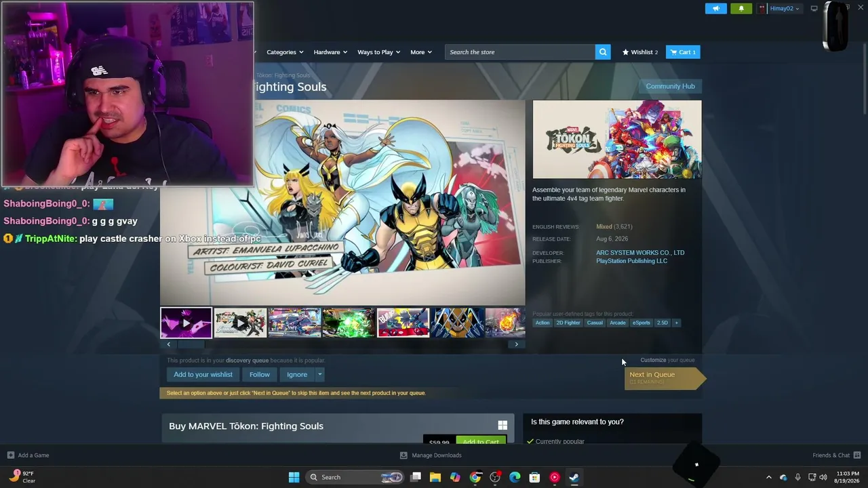Image resolution: width=868 pixels, height=488 pixels.
Task: Open File Explorer from the taskbar
Action: pos(435,477)
